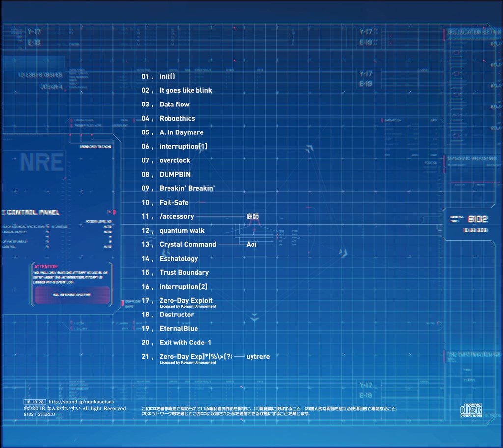Click the large 'NRE' lettering
The width and height of the screenshot is (503, 448).
coord(42,162)
